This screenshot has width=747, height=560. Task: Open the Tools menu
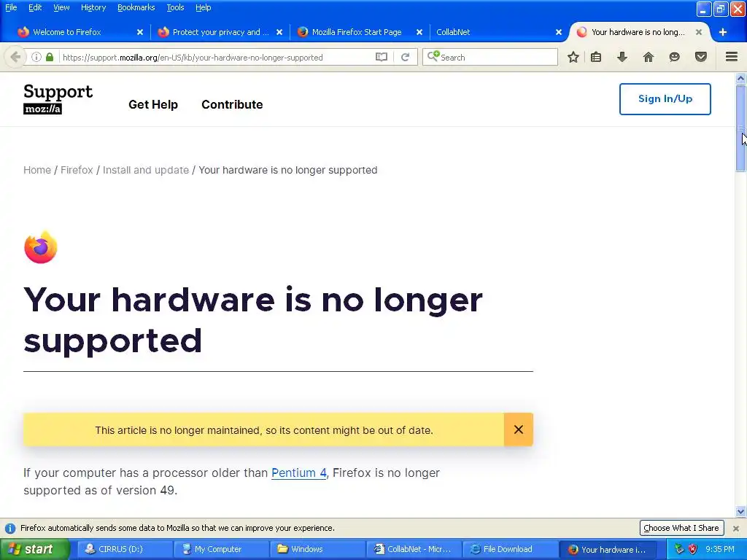pyautogui.click(x=175, y=7)
